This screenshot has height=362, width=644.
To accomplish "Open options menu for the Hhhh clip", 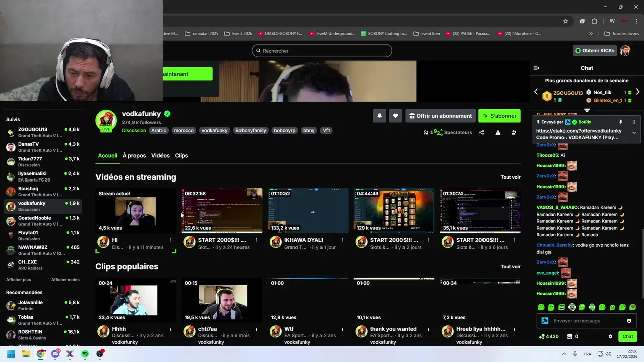I will pos(170,329).
